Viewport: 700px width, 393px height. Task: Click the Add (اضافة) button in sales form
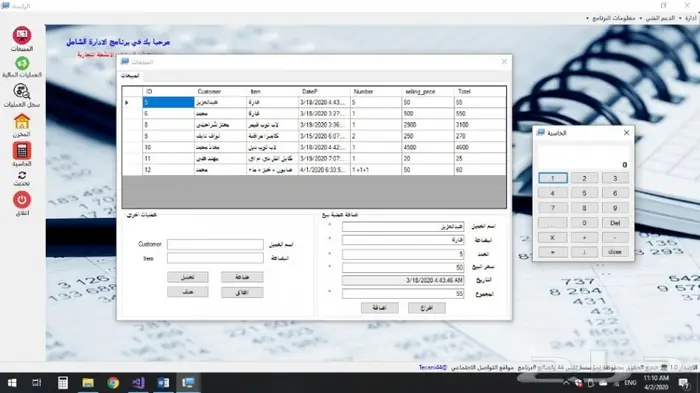pos(379,308)
